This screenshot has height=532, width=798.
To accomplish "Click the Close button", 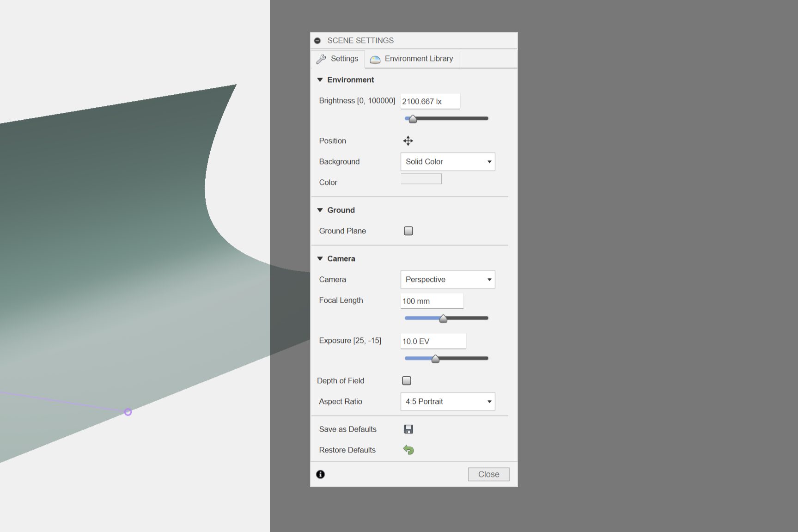I will click(488, 474).
